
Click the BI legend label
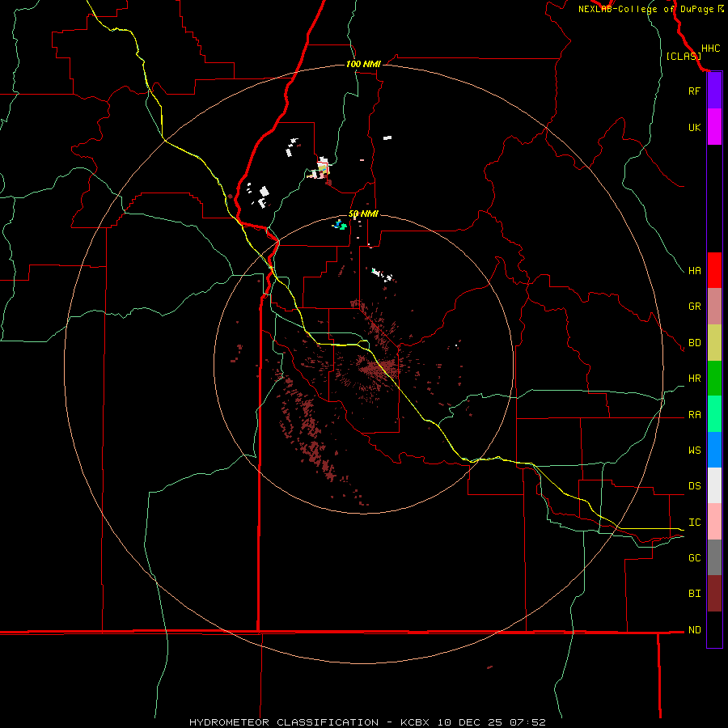694,593
